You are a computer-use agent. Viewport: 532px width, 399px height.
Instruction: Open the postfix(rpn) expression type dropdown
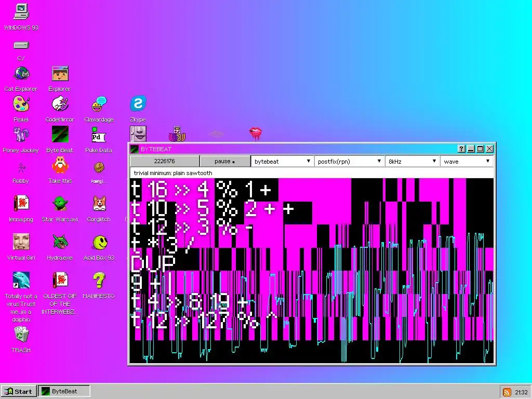(349, 162)
